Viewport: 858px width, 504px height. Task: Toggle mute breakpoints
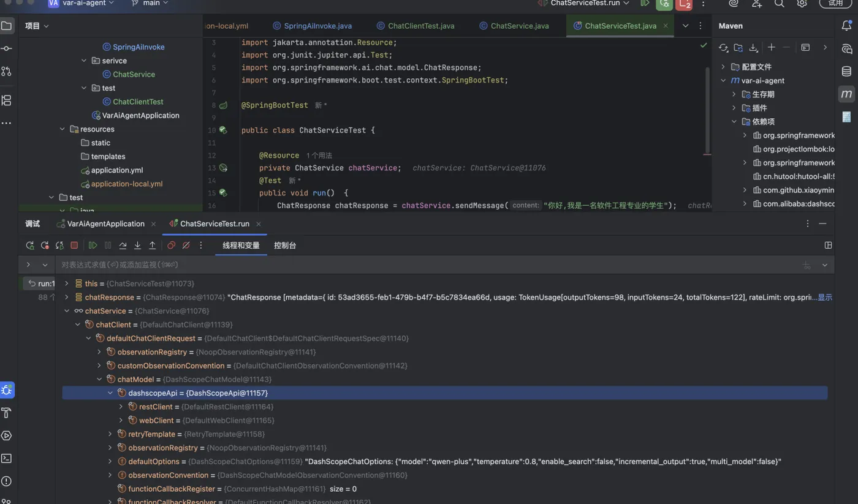pyautogui.click(x=186, y=245)
